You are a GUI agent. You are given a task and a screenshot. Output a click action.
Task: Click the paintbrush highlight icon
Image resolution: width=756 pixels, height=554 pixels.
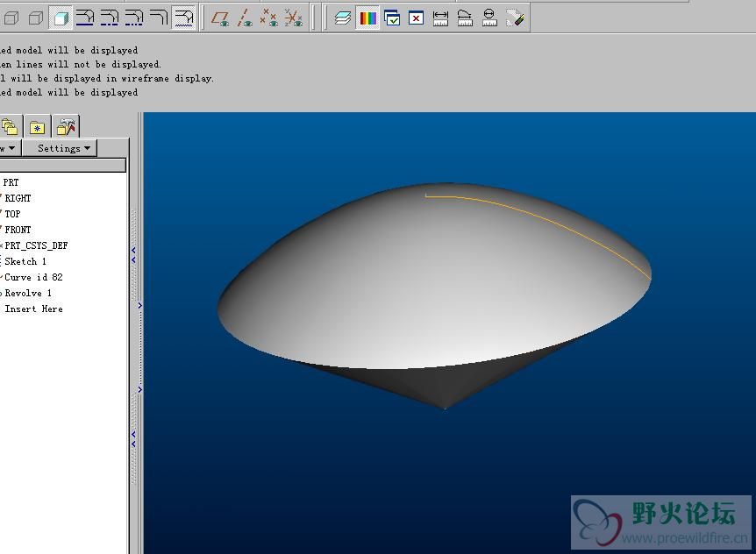(515, 17)
